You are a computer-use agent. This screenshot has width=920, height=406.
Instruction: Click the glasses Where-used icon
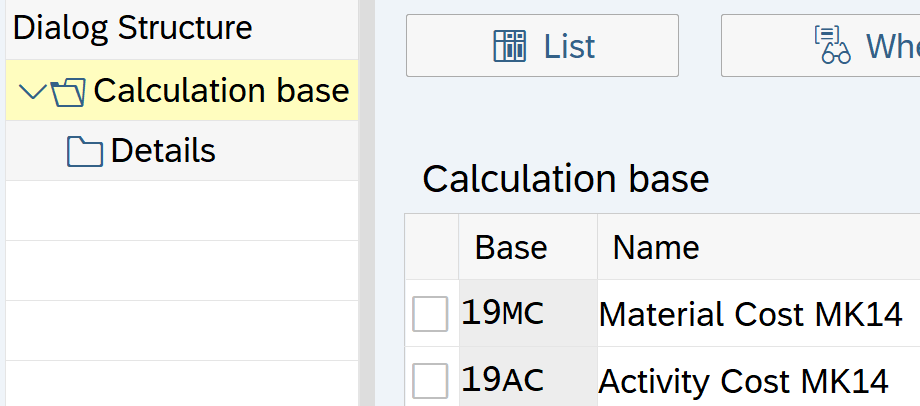point(832,46)
